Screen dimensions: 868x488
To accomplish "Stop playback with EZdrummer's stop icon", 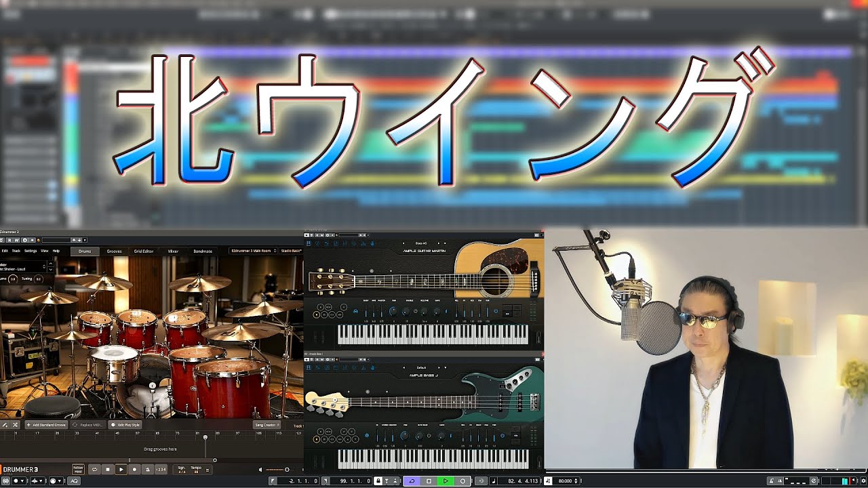I will [x=108, y=470].
